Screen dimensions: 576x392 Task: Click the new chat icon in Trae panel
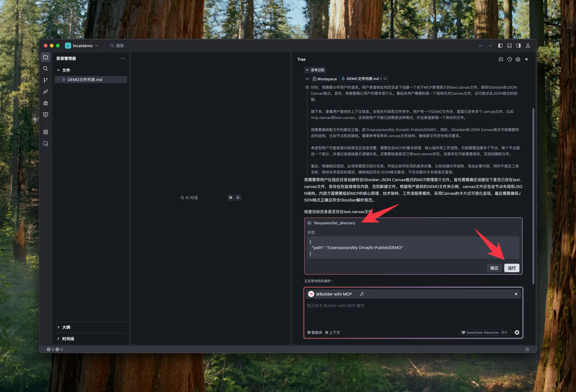pos(501,59)
